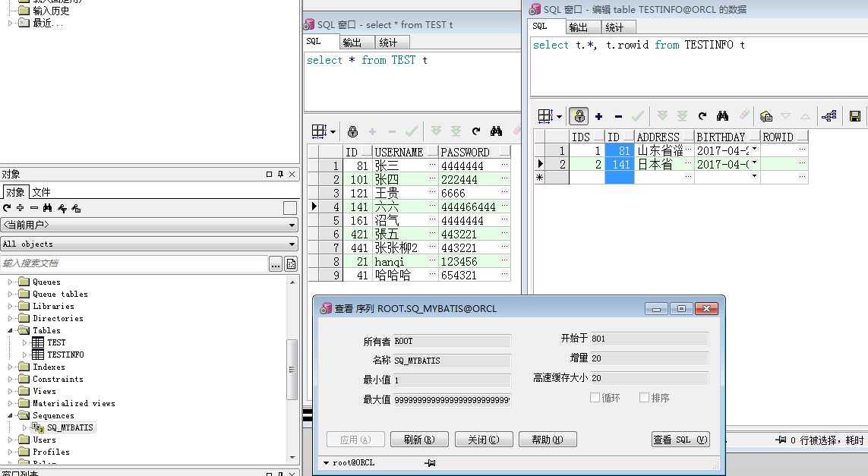Image resolution: width=868 pixels, height=476 pixels.
Task: Click refresh arrow in TESTINFO grid toolbar
Action: pyautogui.click(x=702, y=115)
